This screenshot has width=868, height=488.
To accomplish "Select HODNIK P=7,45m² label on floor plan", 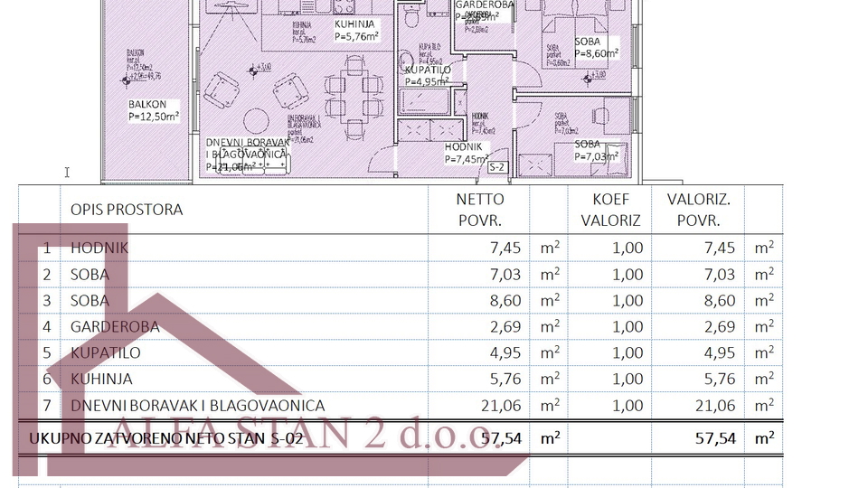I will [x=467, y=154].
